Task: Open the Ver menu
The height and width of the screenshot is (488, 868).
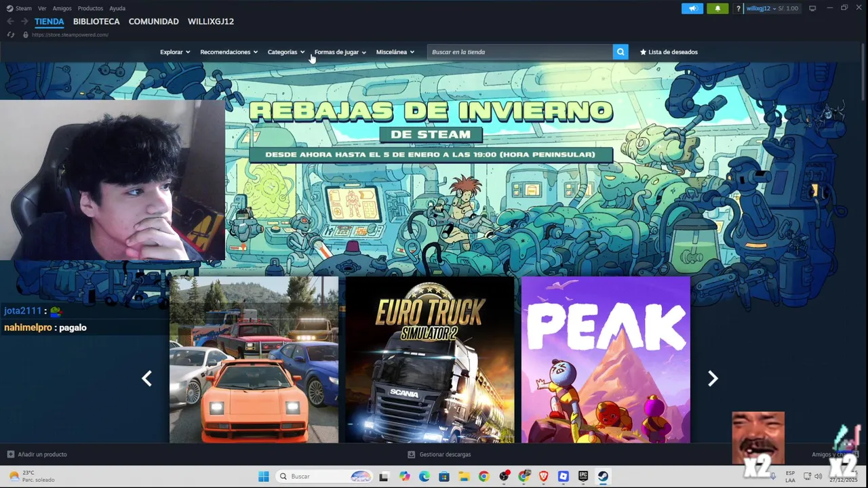Action: tap(42, 8)
